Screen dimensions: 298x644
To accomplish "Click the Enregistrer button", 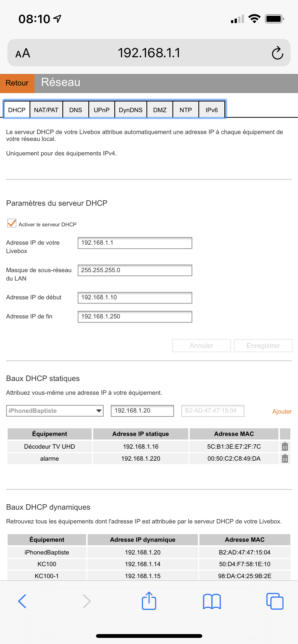I will pos(263,346).
